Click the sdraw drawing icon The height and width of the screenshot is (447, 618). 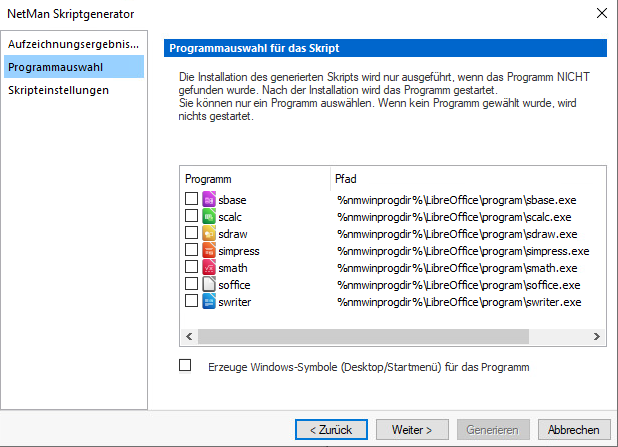[209, 233]
